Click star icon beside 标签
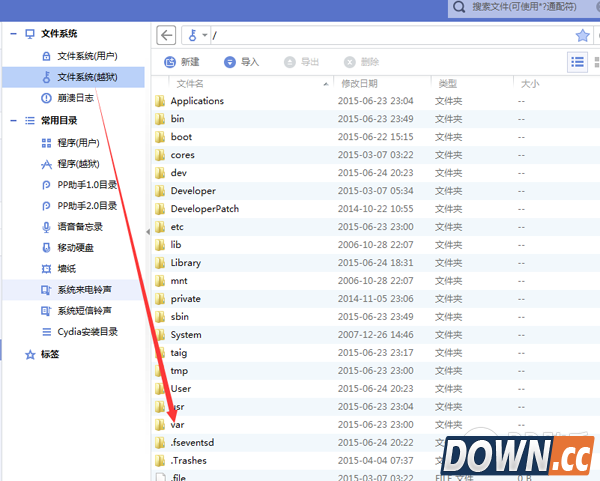This screenshot has height=481, width=600. click(x=30, y=355)
